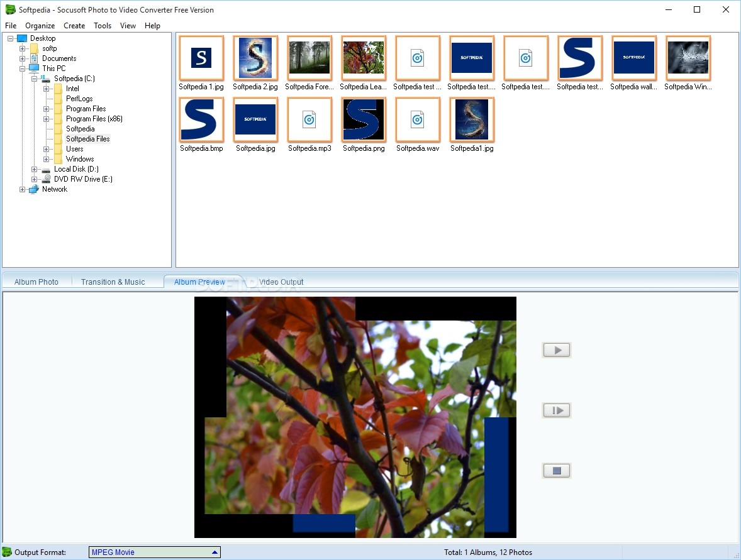Select the Softpedia.bmp thumbnail
The image size is (741, 560).
point(201,119)
